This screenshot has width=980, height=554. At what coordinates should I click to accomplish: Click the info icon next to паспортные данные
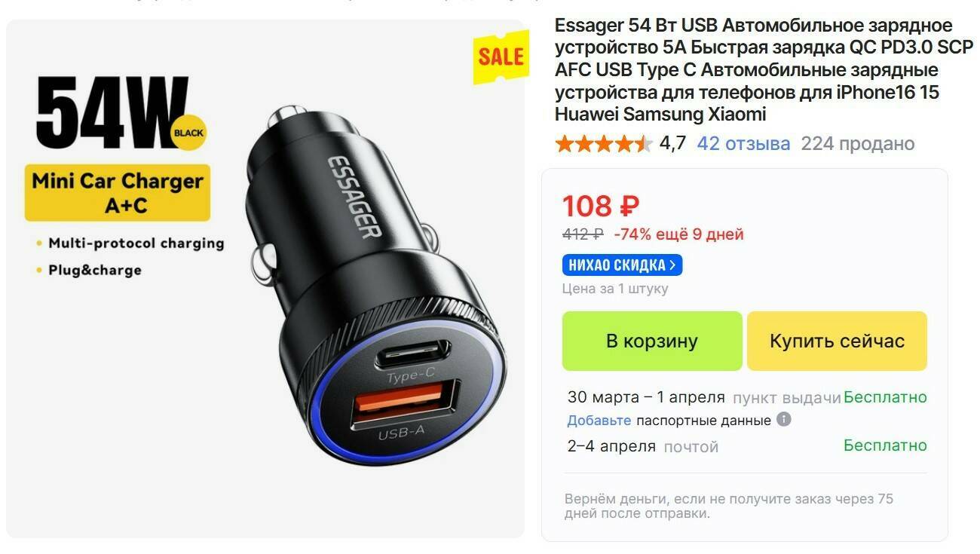pyautogui.click(x=784, y=419)
